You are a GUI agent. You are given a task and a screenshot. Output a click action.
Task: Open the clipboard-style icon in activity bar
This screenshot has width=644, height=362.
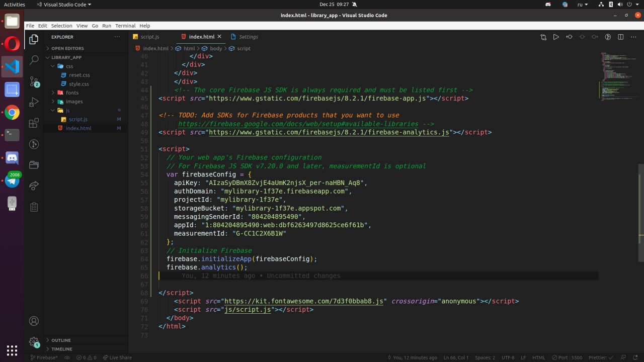34,207
